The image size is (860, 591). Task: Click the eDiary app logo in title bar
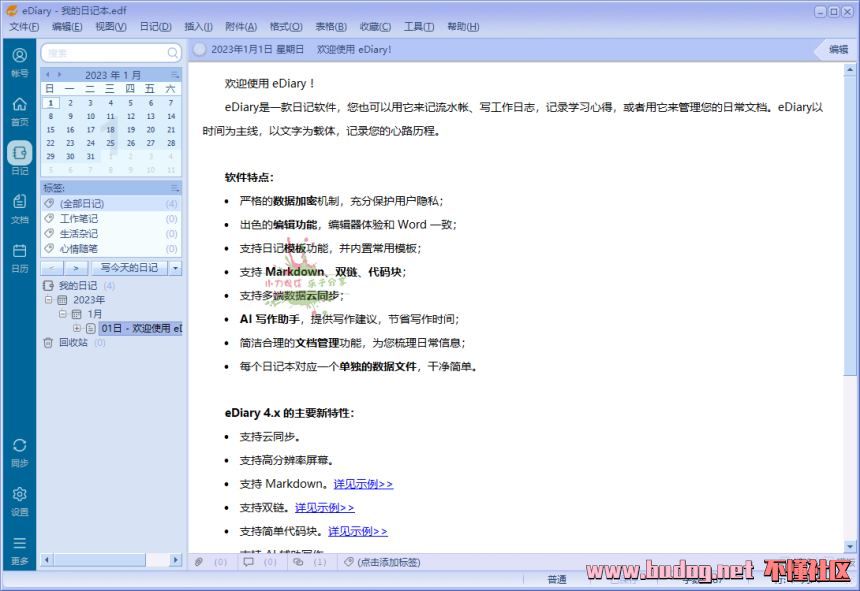pos(12,10)
